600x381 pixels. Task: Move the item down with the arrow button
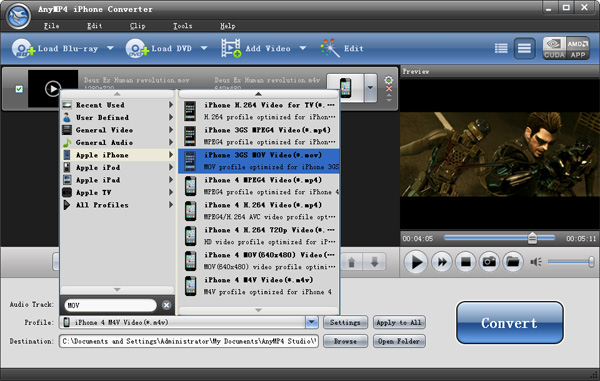374,262
